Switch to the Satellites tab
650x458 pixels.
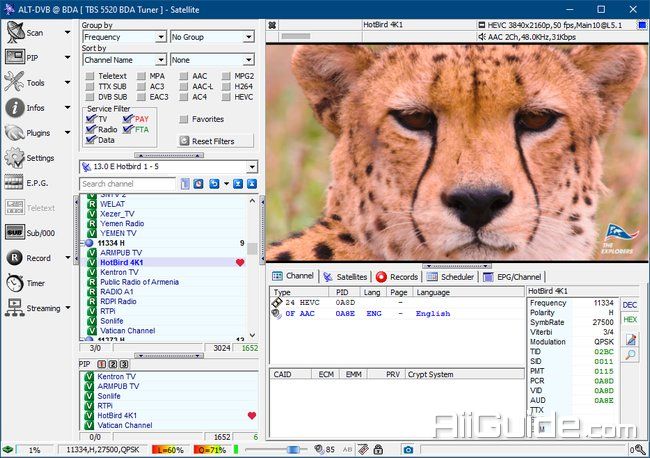coord(346,276)
